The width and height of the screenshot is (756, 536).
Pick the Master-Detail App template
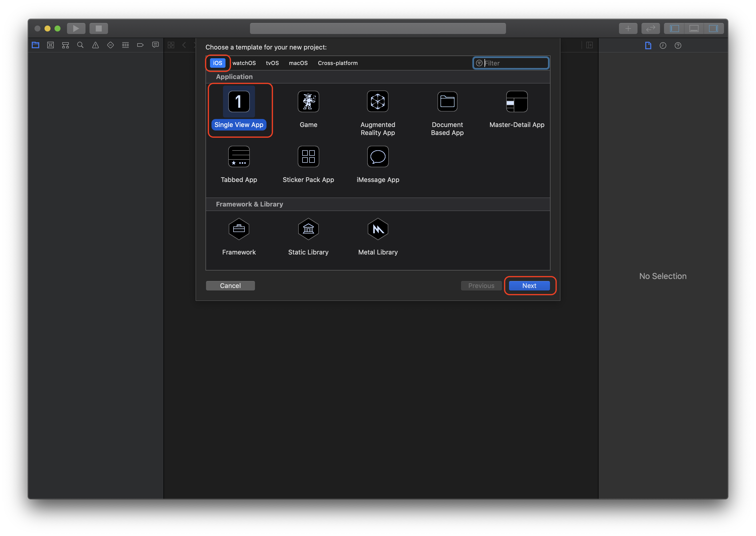[x=516, y=102]
